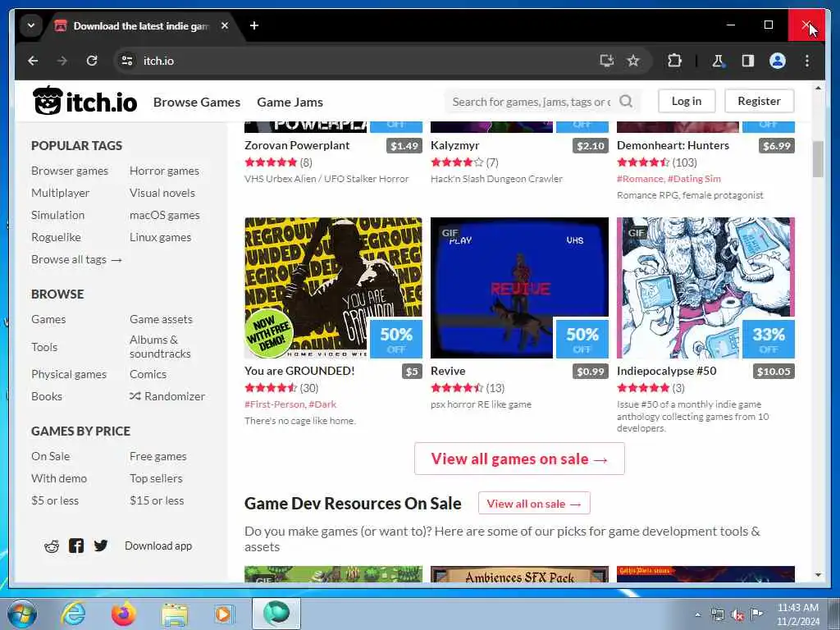840x630 pixels.
Task: Open $5 or less link
Action: pyautogui.click(x=55, y=500)
